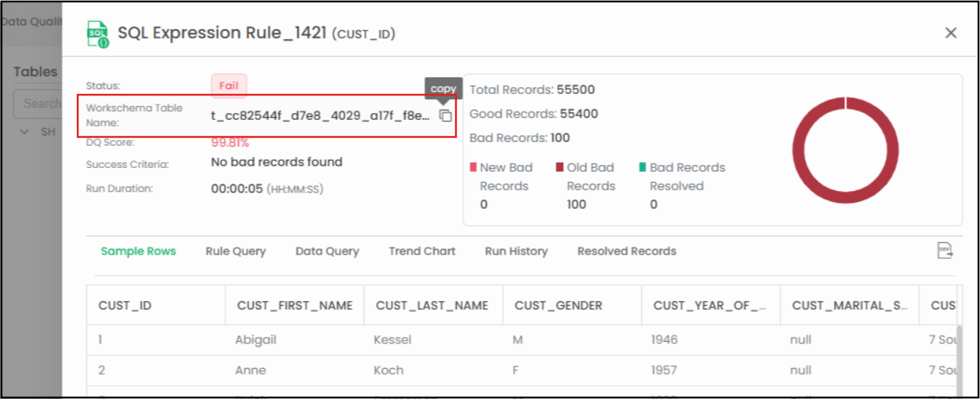
Task: Click the CUST_YEAR_OF_ column header
Action: (x=710, y=305)
